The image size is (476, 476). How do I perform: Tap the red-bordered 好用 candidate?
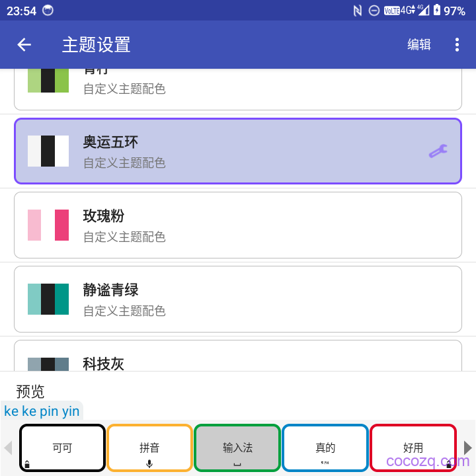(413, 448)
